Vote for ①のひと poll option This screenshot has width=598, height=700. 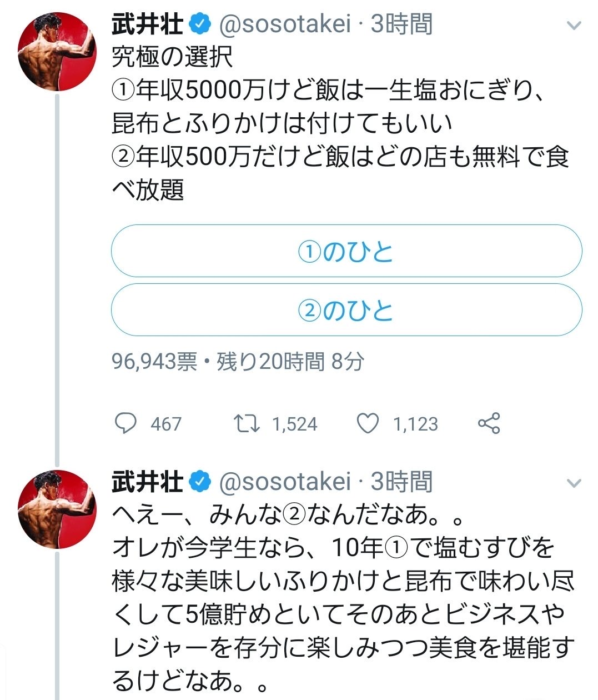[346, 251]
